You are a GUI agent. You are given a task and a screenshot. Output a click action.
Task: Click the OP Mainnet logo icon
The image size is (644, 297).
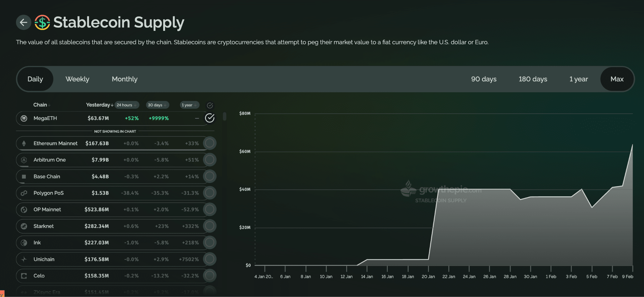pos(24,210)
